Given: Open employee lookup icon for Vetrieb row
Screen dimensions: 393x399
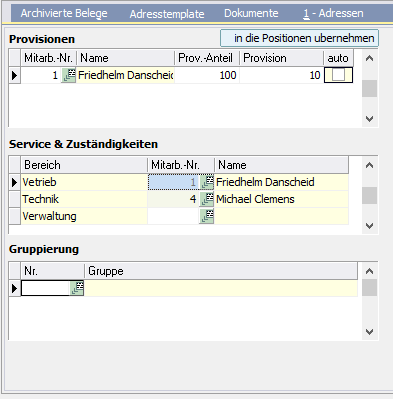Looking at the screenshot, I should (207, 182).
